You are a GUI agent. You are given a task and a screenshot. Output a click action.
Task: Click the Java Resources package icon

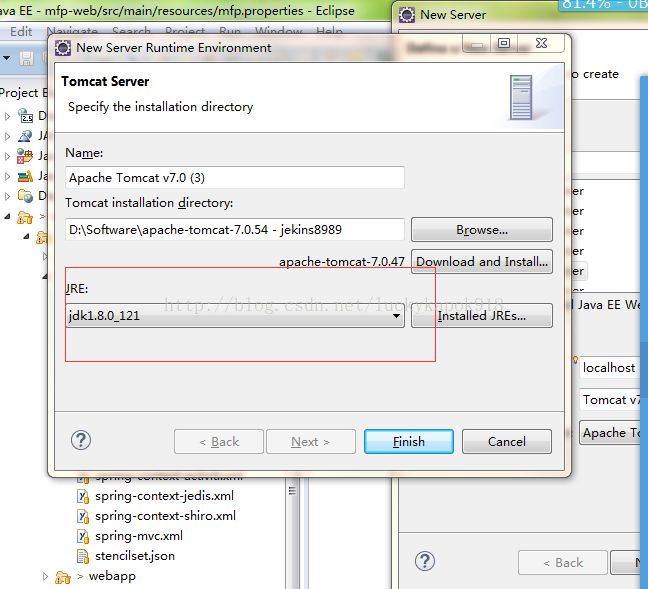25,155
